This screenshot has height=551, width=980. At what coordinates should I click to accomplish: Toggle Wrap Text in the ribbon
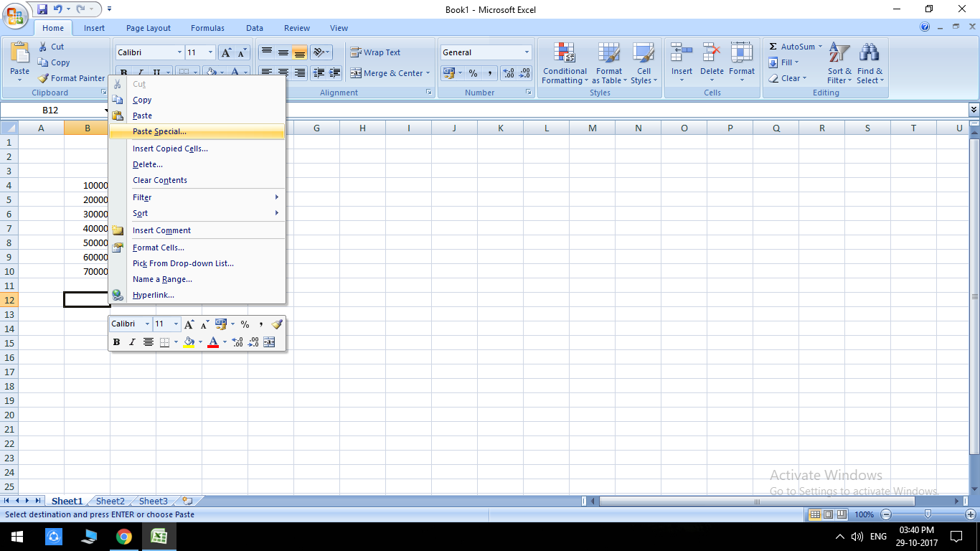coord(375,52)
